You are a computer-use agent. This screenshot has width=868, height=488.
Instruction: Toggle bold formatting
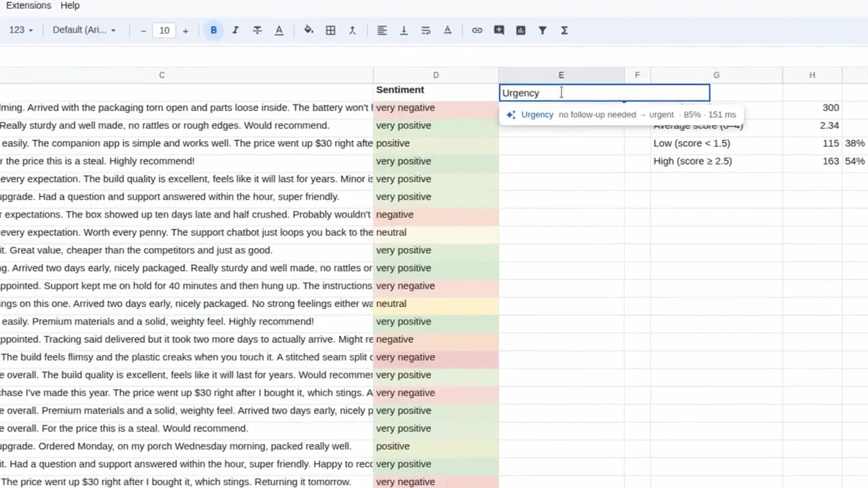(214, 30)
